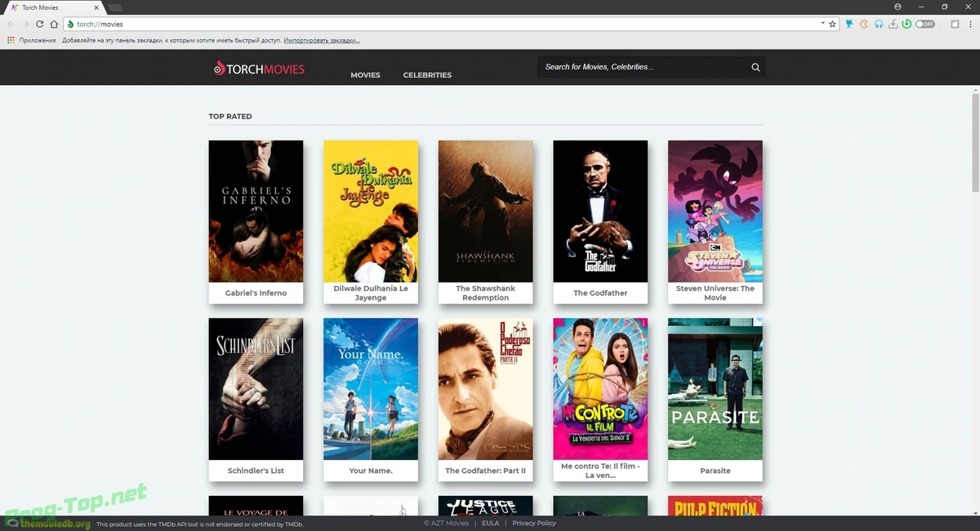Click the "Dilwale Dulhania Le Jayenge" title

pyautogui.click(x=371, y=293)
